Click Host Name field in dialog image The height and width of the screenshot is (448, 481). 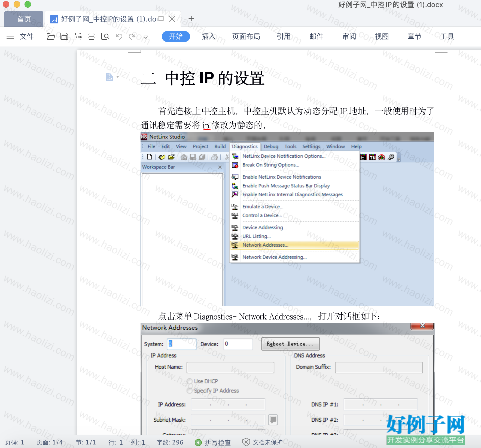tap(230, 367)
